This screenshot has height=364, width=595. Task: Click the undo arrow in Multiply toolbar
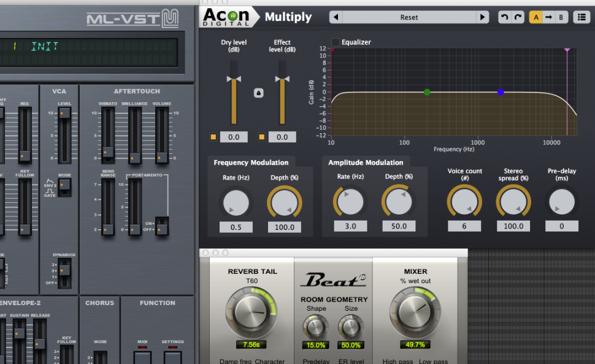pos(504,17)
